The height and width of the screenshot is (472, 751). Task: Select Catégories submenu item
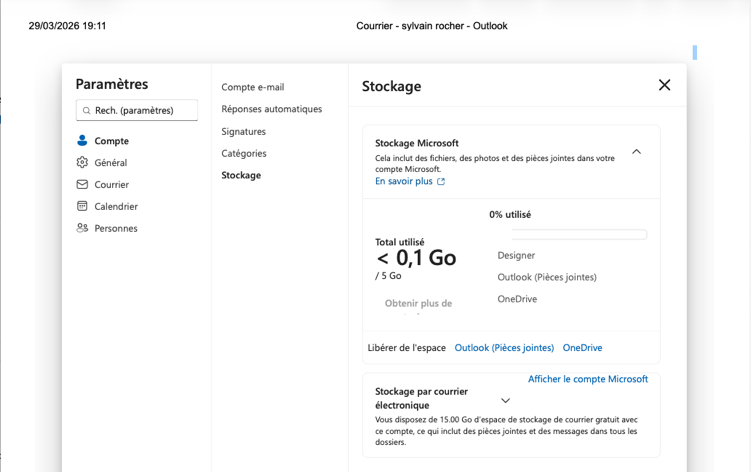tap(244, 153)
